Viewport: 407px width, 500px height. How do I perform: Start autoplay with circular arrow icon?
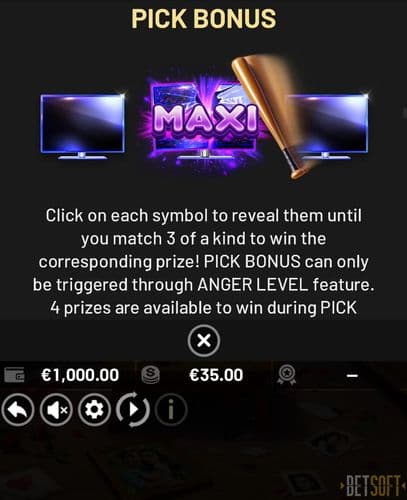pyautogui.click(x=133, y=410)
